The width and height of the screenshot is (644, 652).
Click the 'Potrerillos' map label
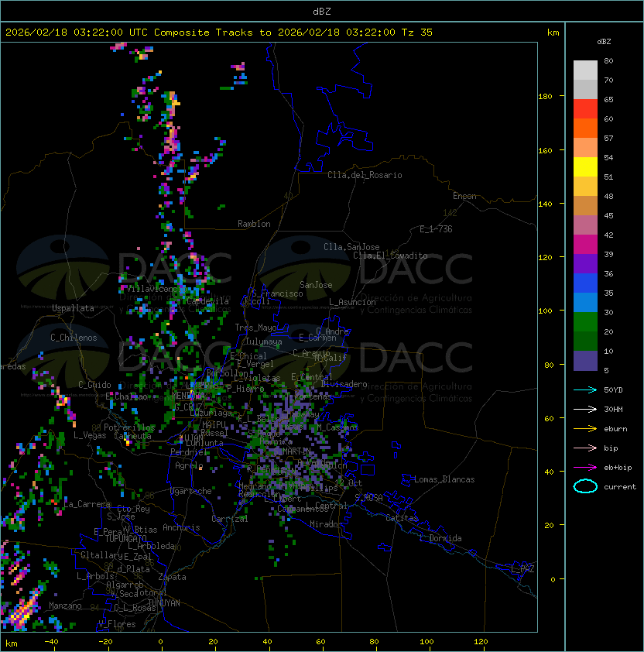[129, 427]
